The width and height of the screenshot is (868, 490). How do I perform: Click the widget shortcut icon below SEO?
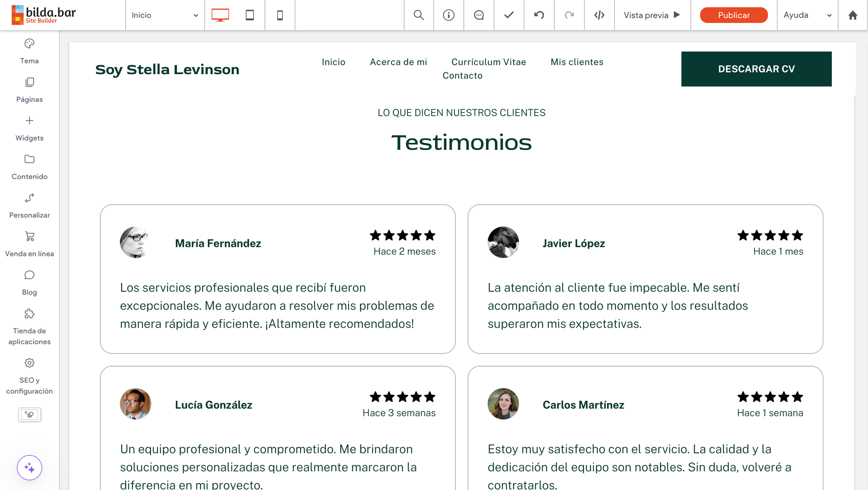point(29,415)
